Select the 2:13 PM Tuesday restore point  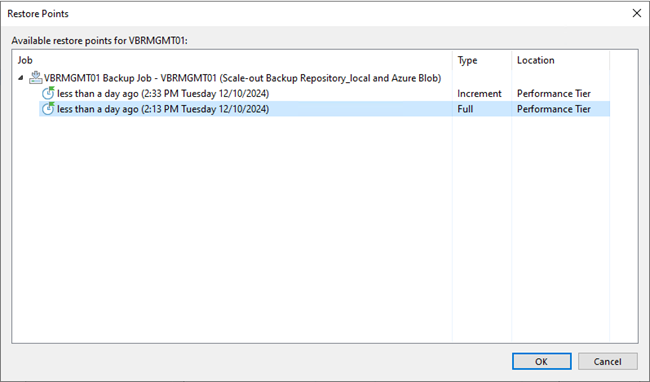(163, 109)
